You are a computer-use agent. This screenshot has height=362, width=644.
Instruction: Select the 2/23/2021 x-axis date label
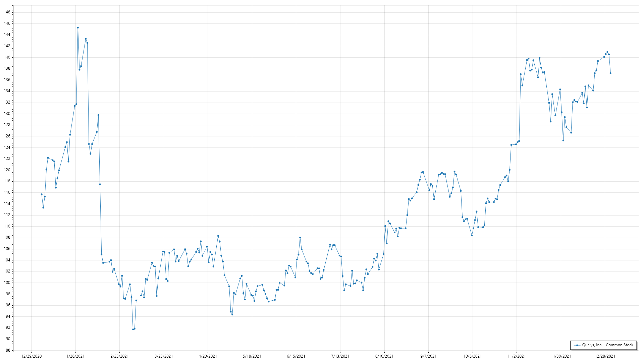[119, 356]
